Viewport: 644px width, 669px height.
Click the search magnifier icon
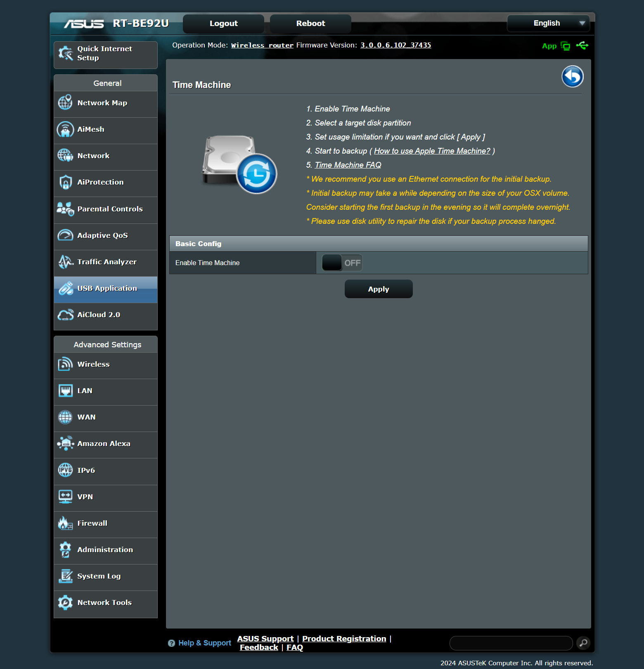[x=583, y=643]
